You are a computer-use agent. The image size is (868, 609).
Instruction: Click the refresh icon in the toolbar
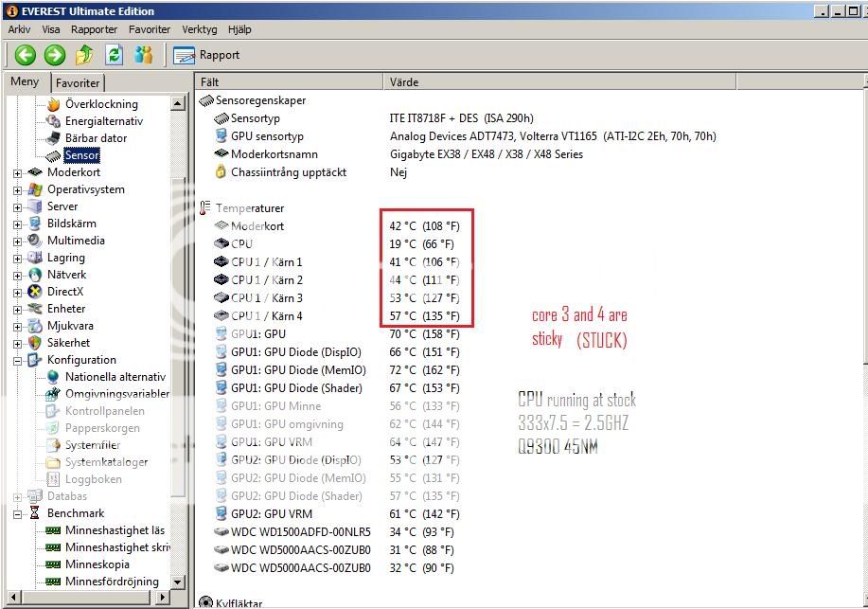(x=115, y=55)
